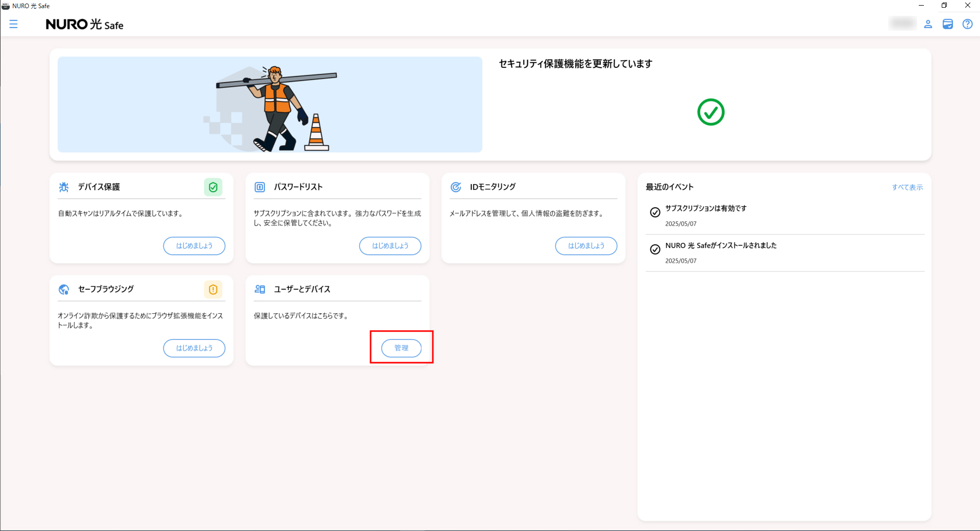Click the construction worker banner illustration
The width and height of the screenshot is (980, 531).
pyautogui.click(x=270, y=105)
